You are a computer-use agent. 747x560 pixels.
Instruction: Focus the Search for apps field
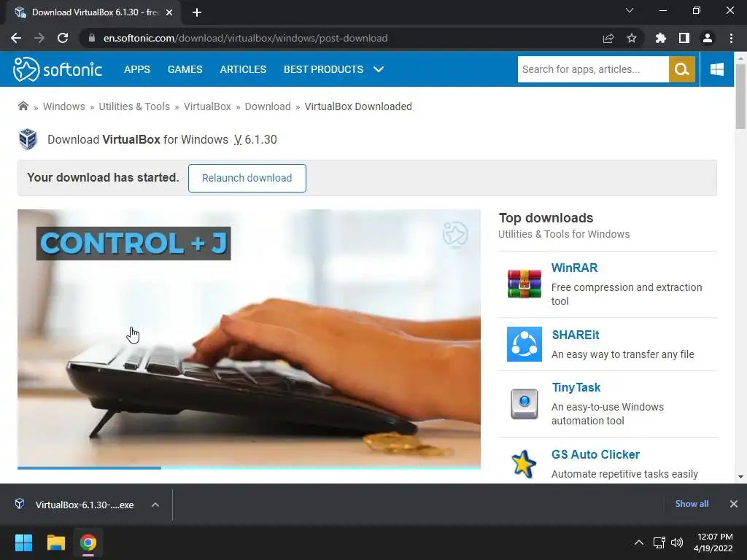pyautogui.click(x=593, y=69)
